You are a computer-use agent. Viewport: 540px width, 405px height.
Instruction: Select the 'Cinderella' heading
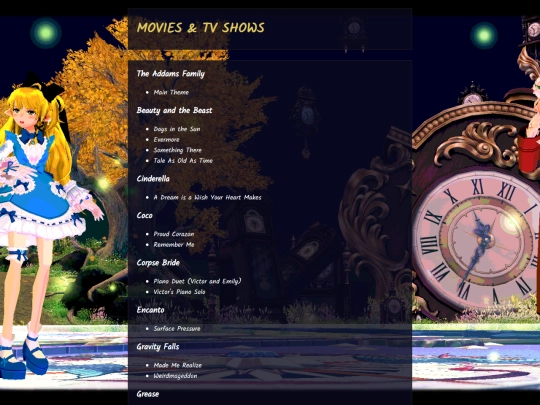point(153,178)
